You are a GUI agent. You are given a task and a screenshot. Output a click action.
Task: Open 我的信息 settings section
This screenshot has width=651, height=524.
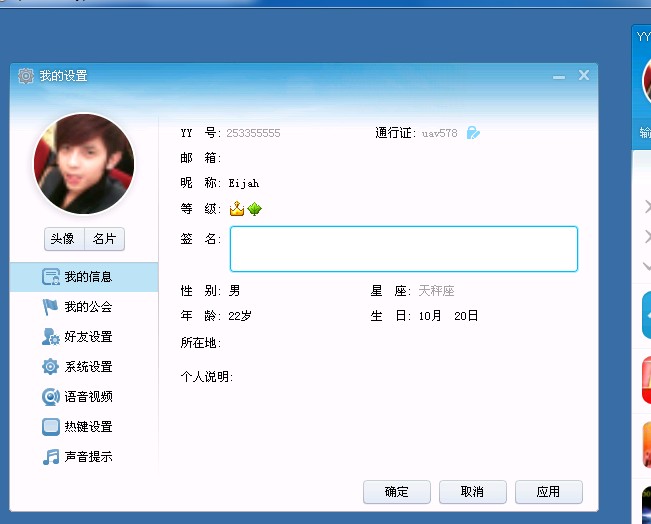pos(84,277)
